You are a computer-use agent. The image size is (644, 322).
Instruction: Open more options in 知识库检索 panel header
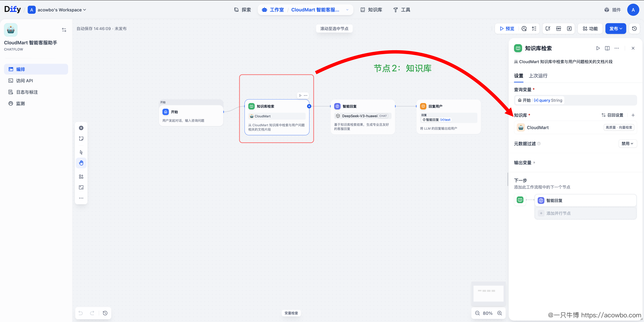(x=617, y=48)
